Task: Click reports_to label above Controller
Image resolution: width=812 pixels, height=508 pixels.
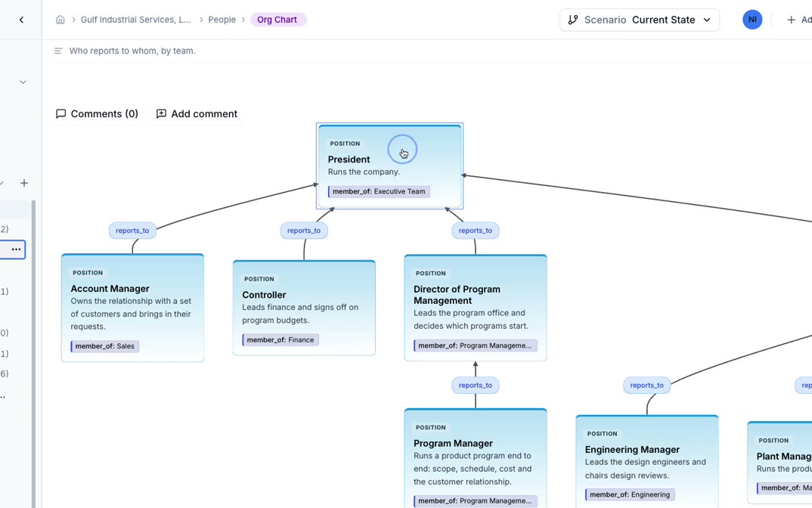Action: 304,231
